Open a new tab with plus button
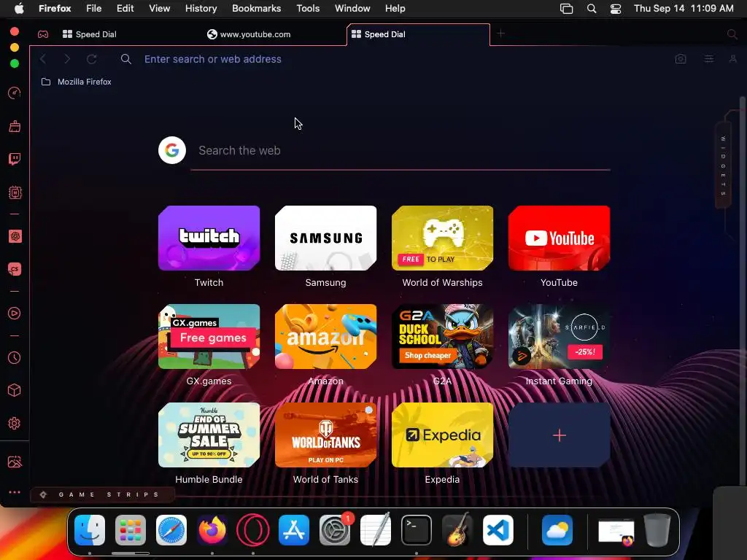Viewport: 747px width, 560px height. [x=500, y=34]
